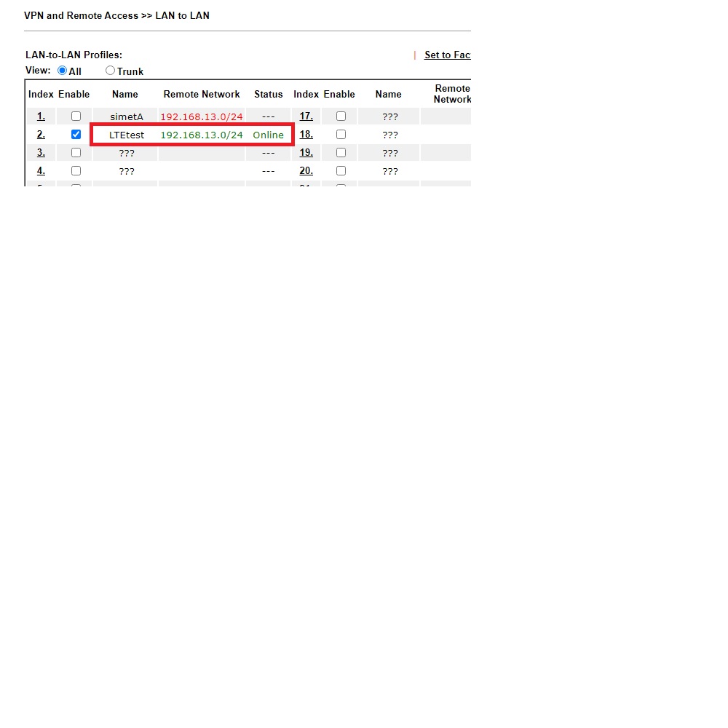Click the index 3 profile link
728x728 pixels.
click(41, 153)
